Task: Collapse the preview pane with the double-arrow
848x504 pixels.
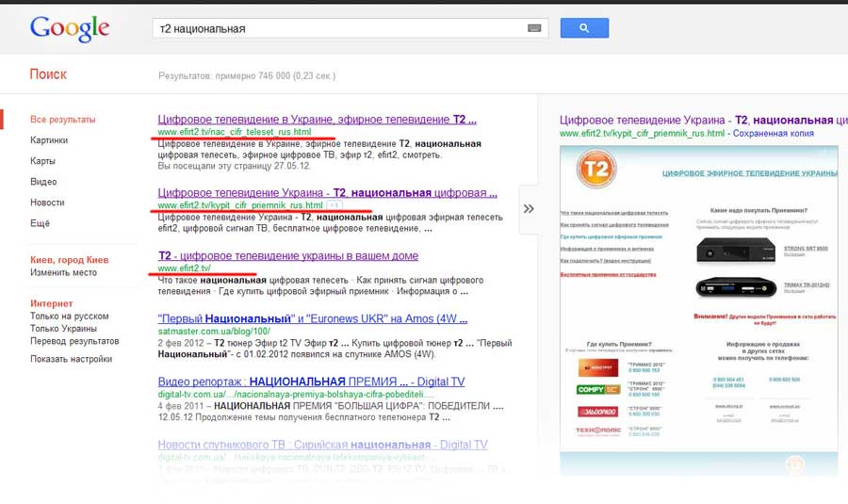Action: pos(529,209)
